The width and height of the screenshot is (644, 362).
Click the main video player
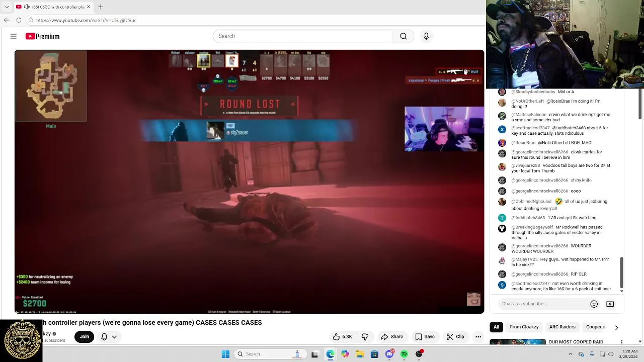point(250,182)
